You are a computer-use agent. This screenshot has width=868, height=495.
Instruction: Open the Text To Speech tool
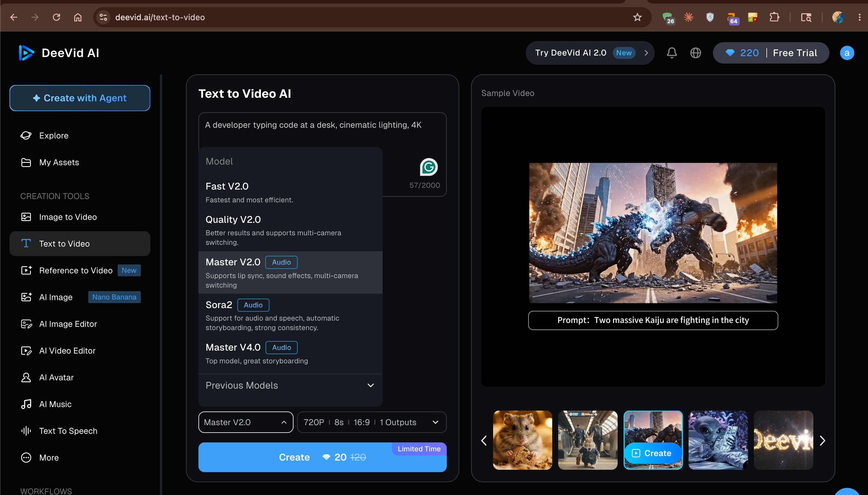point(80,431)
